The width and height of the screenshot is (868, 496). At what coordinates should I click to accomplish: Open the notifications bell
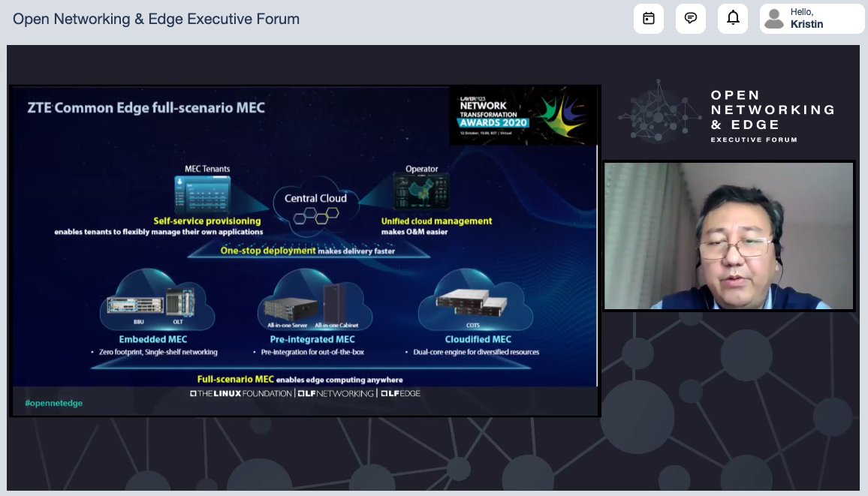click(732, 18)
